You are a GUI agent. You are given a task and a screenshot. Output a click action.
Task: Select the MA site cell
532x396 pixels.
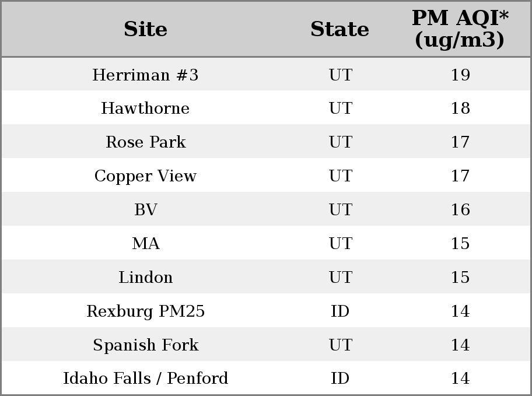pyautogui.click(x=145, y=243)
